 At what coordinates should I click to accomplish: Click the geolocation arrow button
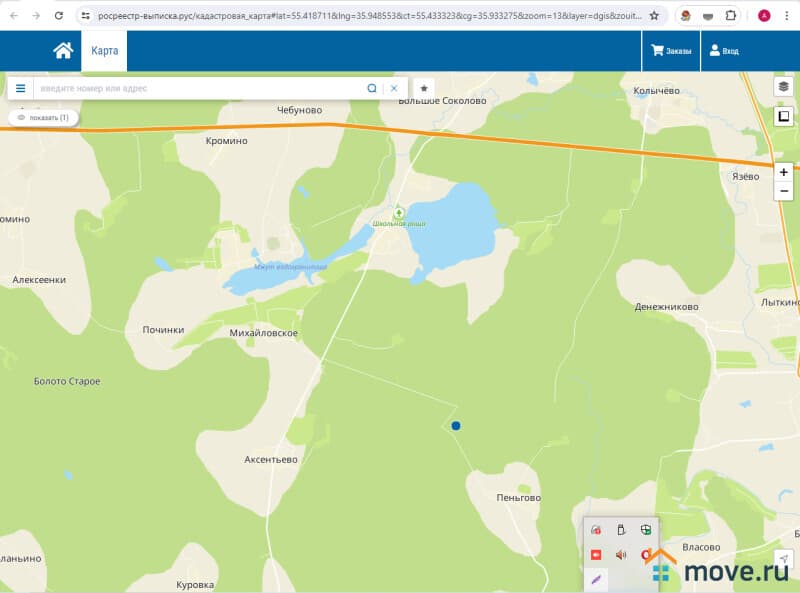tap(784, 559)
